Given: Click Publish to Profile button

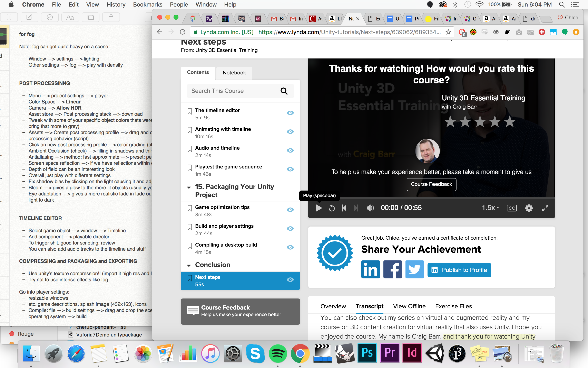Looking at the screenshot, I should click(x=459, y=270).
